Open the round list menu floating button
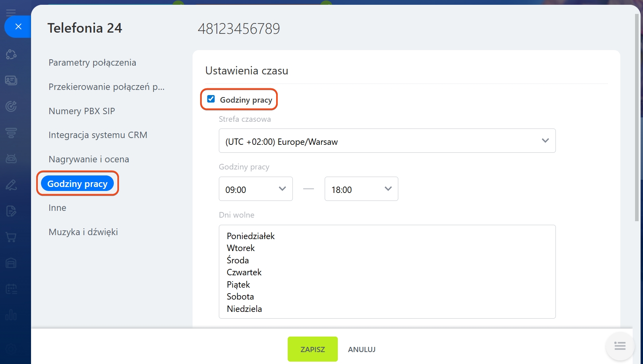 tap(620, 346)
